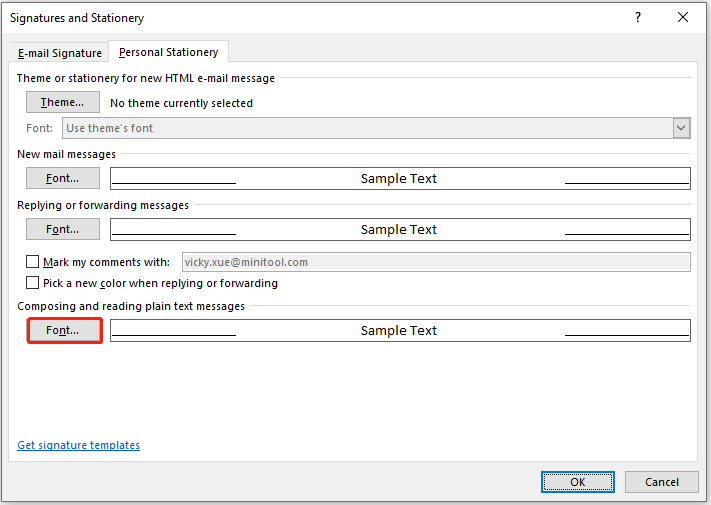This screenshot has height=505, width=711.
Task: Click the plain text messages Sample Text preview
Action: (399, 330)
